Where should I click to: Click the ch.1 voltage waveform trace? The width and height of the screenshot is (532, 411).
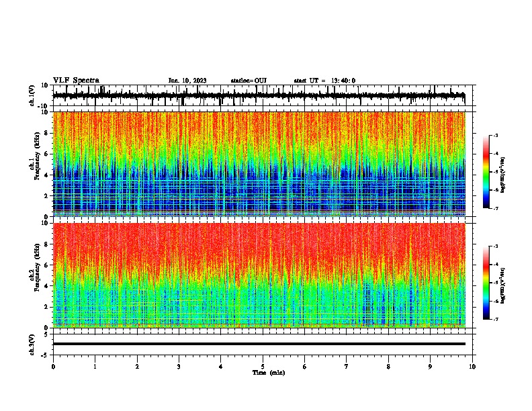259,95
